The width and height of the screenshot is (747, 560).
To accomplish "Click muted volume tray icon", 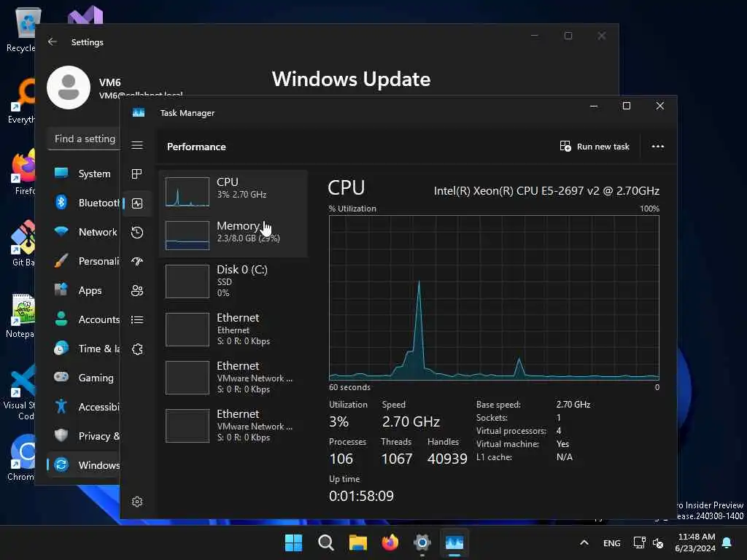I will [x=659, y=542].
